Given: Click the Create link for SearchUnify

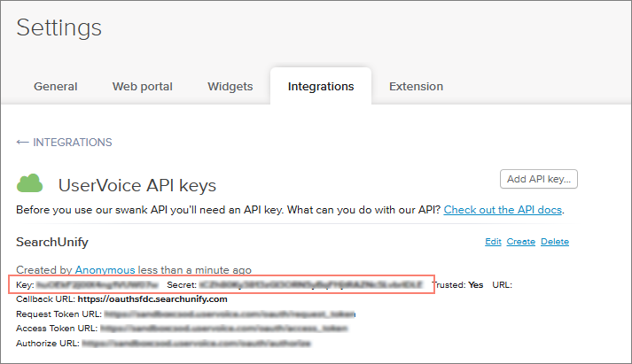Looking at the screenshot, I should [520, 242].
